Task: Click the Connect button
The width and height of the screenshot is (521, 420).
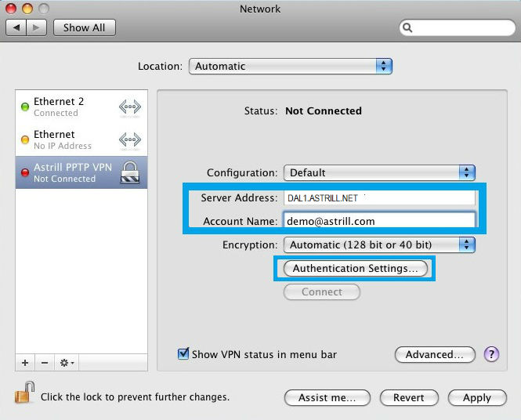Action: coord(322,292)
